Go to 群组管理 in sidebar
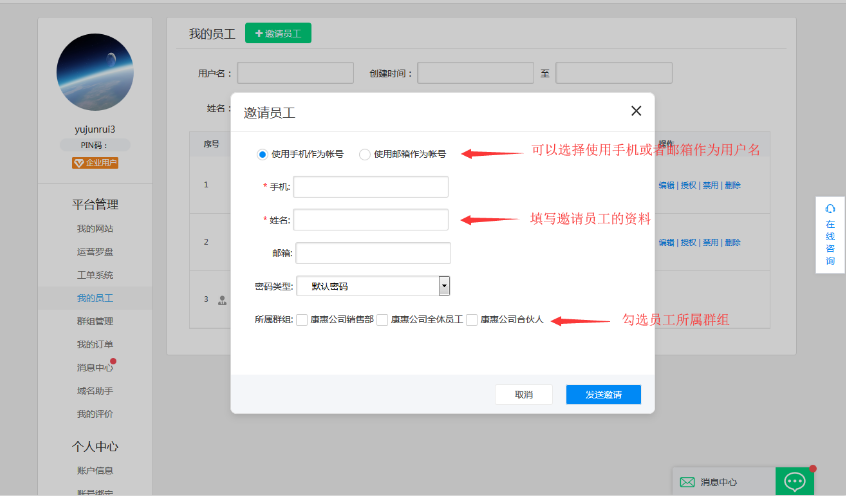Screen dimensions: 846x496 pos(95,321)
